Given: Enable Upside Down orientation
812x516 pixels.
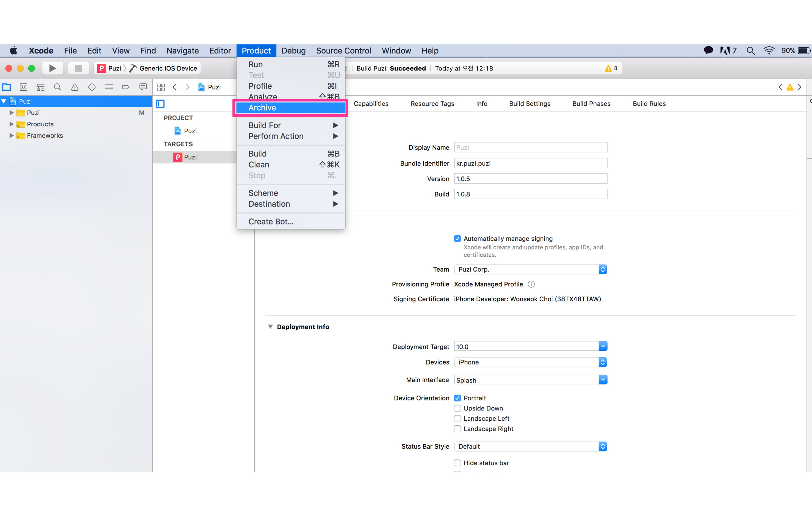Looking at the screenshot, I should 457,408.
